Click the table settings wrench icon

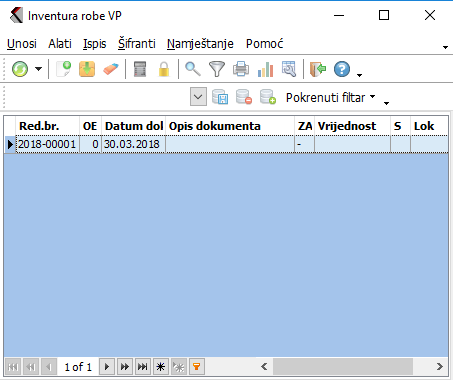click(289, 69)
